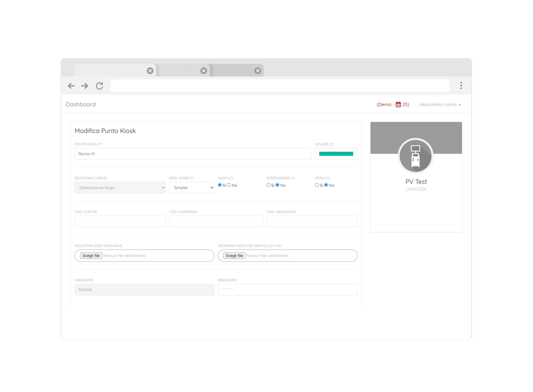
Task: Expand the Mod. Kiosk Simpler dropdown
Action: (192, 188)
